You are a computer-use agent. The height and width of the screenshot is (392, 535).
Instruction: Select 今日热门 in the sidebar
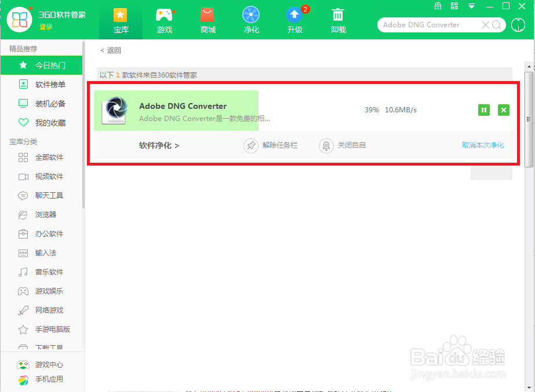point(41,65)
